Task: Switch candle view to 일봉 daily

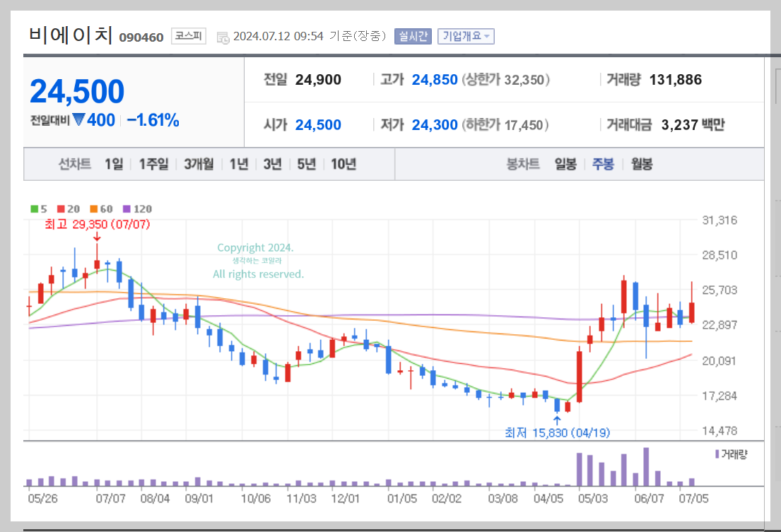Action: (x=565, y=163)
